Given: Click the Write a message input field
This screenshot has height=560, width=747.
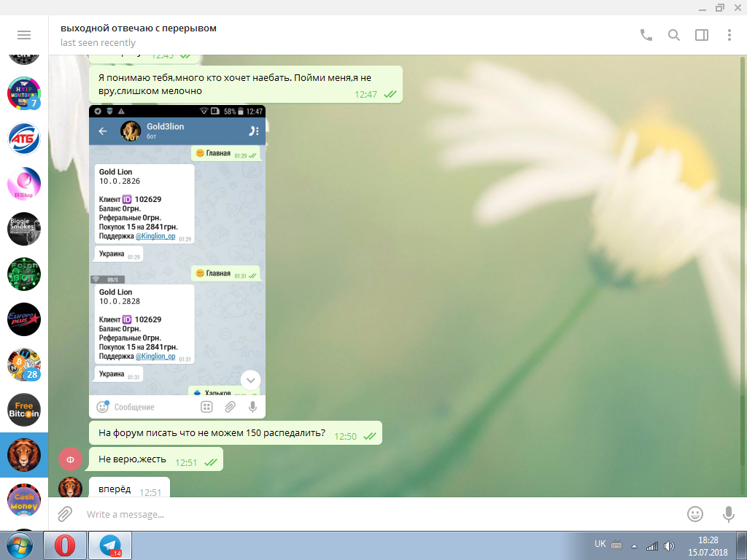Looking at the screenshot, I should click(381, 514).
